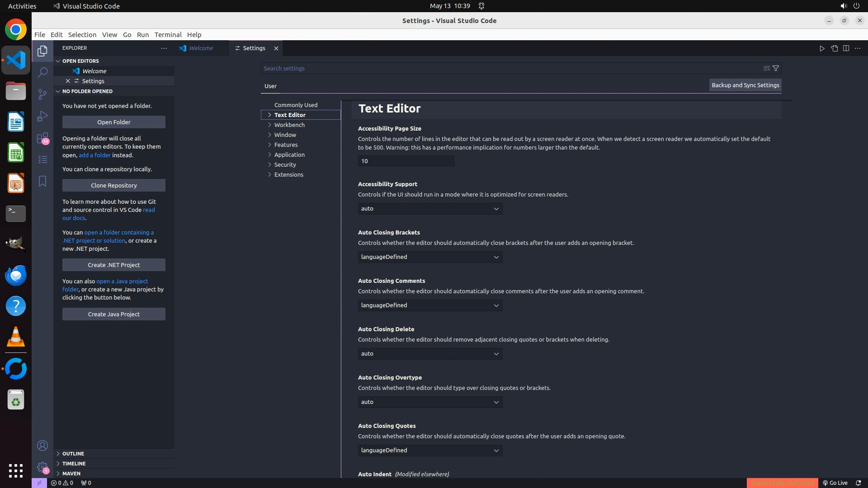Click Backup and Sync Settings button
868x488 pixels.
(745, 85)
